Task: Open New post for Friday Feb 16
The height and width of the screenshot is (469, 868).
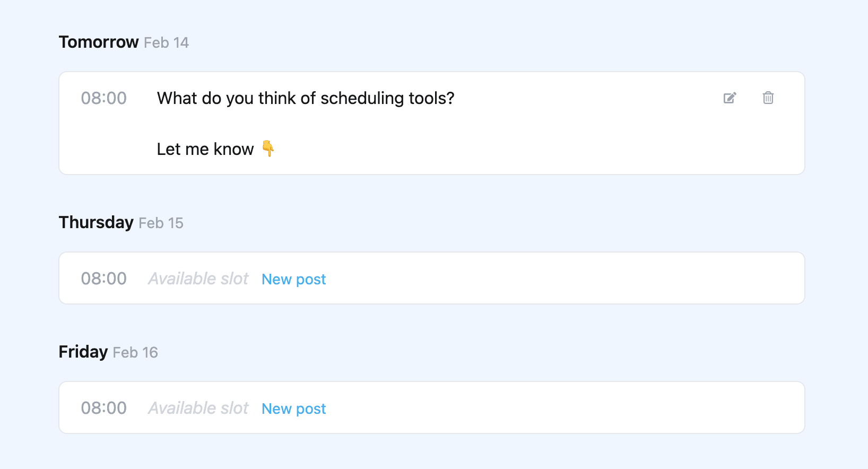Action: pos(293,409)
